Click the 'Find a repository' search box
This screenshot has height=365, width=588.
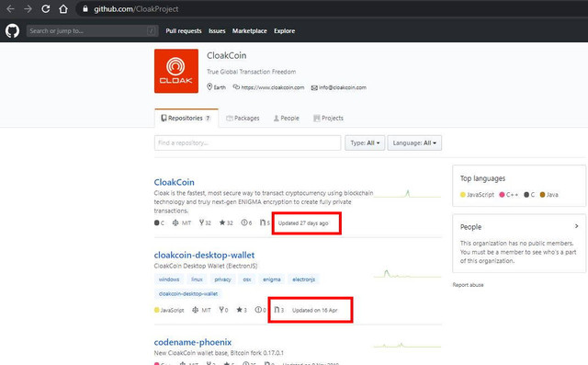(247, 143)
